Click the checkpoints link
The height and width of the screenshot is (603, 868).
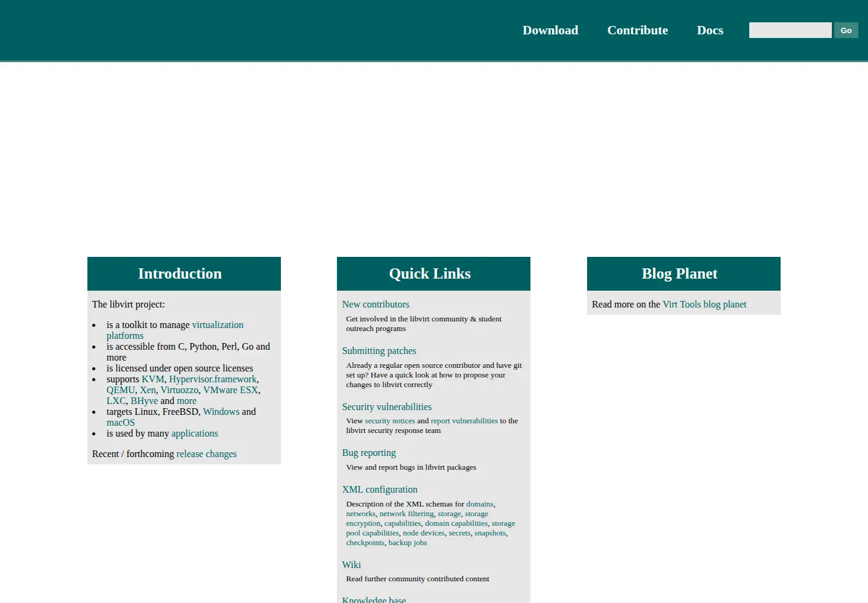(365, 543)
